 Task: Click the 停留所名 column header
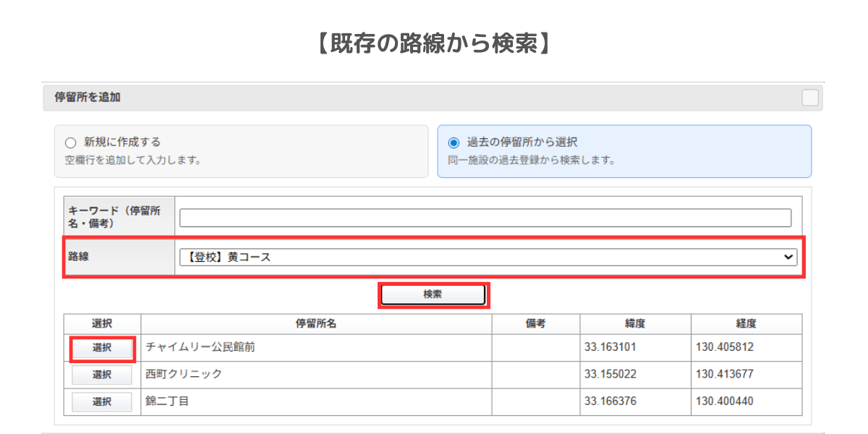click(316, 324)
